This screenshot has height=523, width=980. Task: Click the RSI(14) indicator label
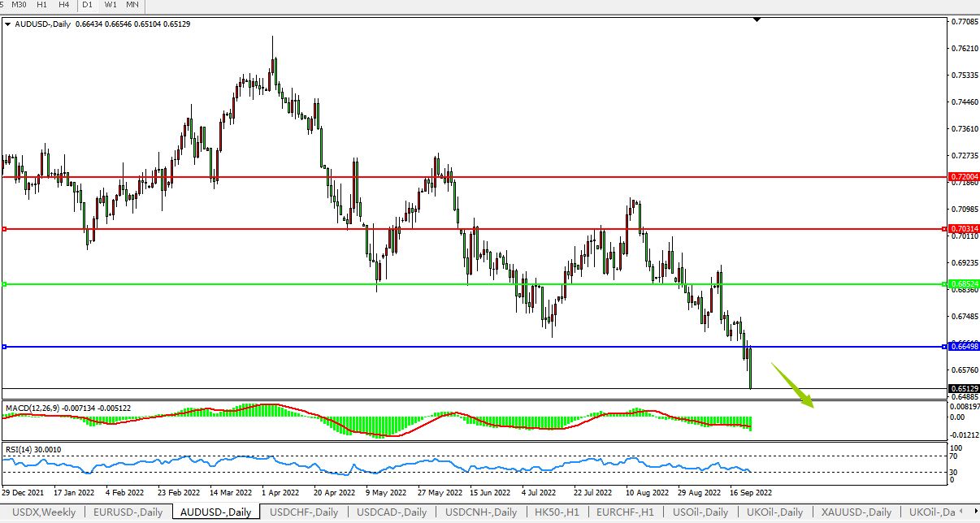(x=17, y=449)
